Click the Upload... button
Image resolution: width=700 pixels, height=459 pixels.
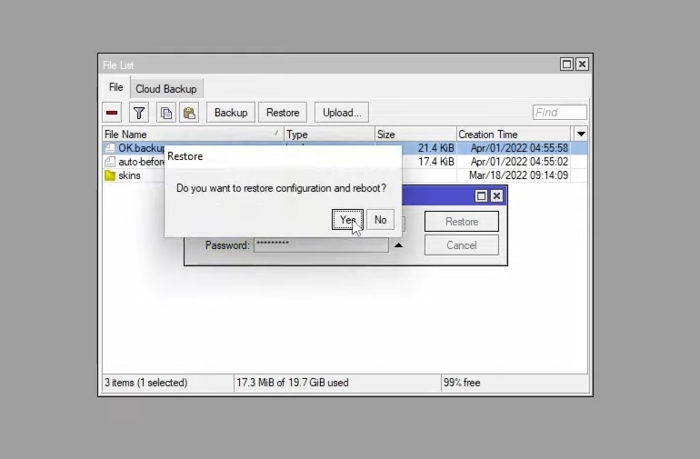tap(342, 113)
